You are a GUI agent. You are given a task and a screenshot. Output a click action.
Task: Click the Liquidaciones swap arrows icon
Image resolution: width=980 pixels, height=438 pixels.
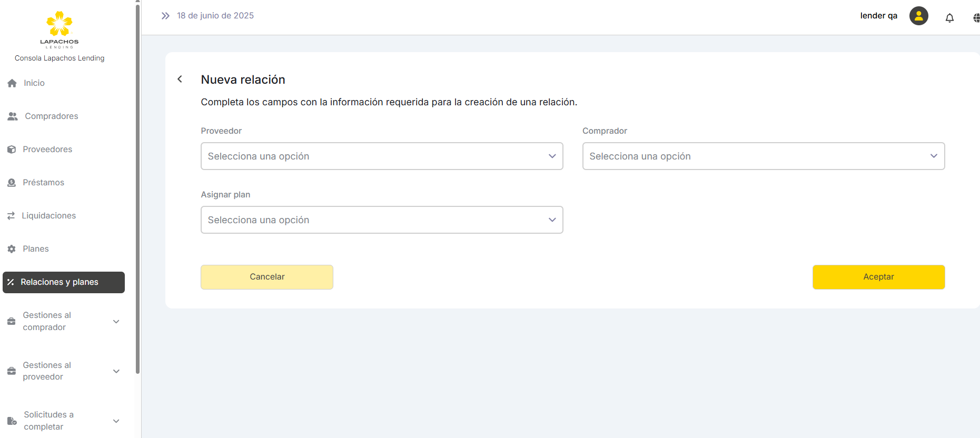(x=11, y=216)
